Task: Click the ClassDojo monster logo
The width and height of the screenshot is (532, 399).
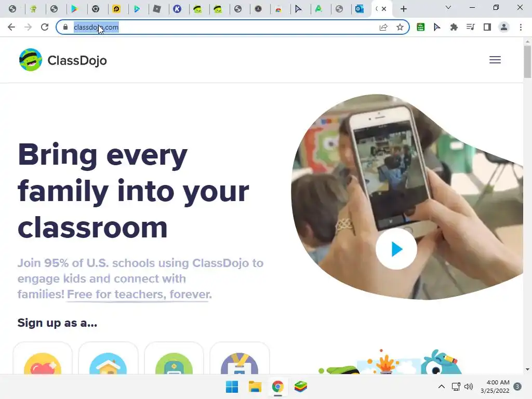Action: [x=31, y=60]
